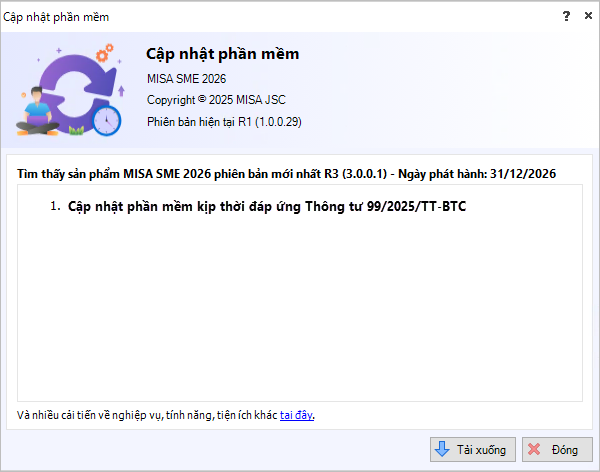Click the help question mark icon
600x472 pixels.
coord(566,16)
